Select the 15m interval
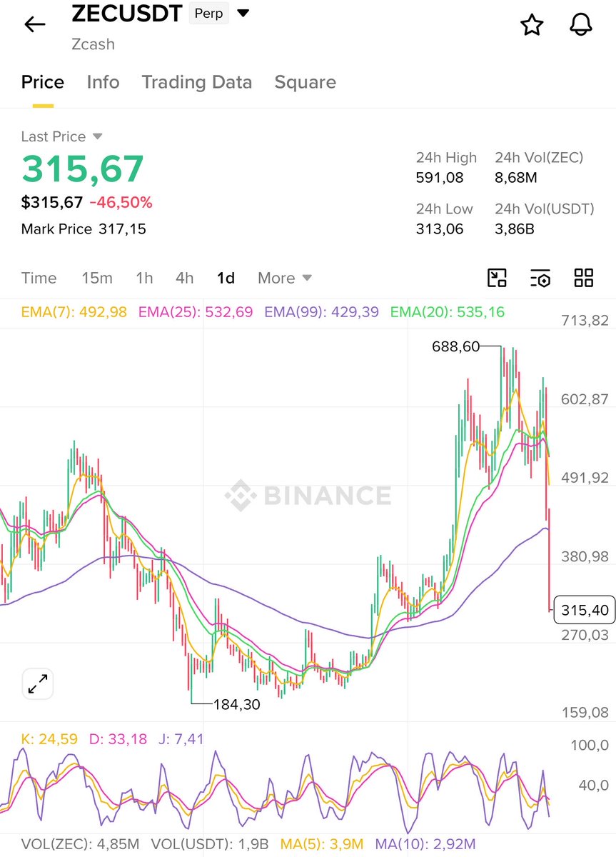Viewport: 616px width, 857px height. click(x=97, y=278)
